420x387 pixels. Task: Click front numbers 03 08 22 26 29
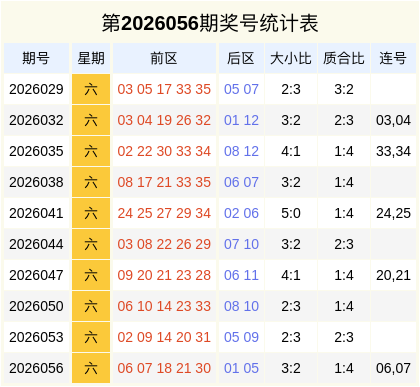(x=164, y=244)
